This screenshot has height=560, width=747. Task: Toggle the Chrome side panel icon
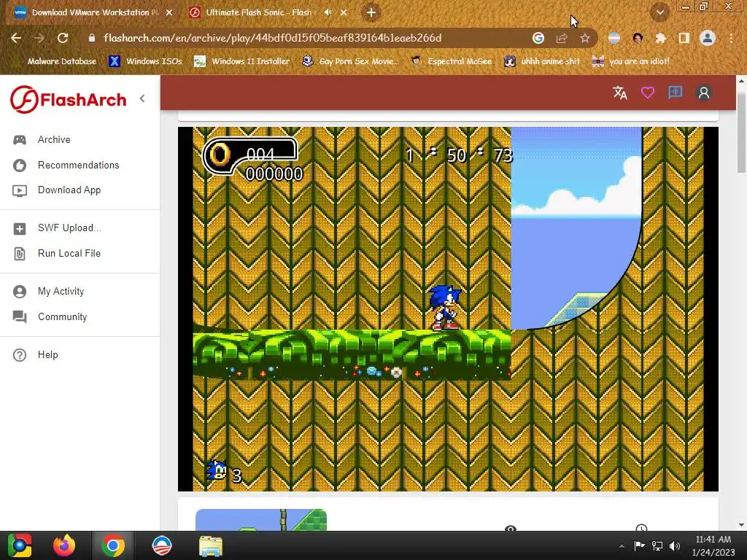click(x=684, y=38)
